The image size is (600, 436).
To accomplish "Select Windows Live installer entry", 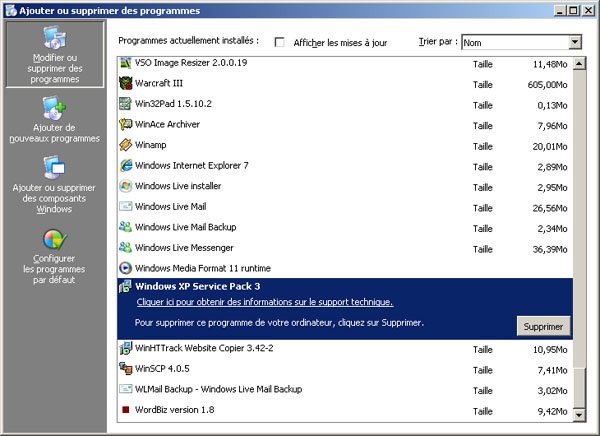I will (x=178, y=186).
